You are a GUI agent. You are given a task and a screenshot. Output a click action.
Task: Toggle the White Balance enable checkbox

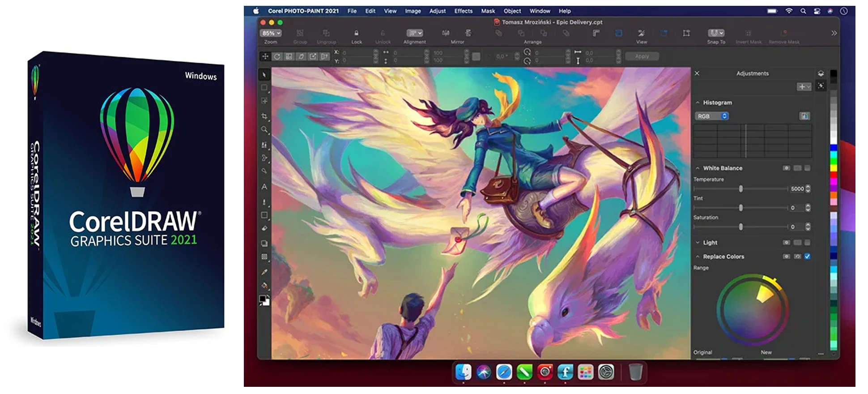(x=807, y=168)
